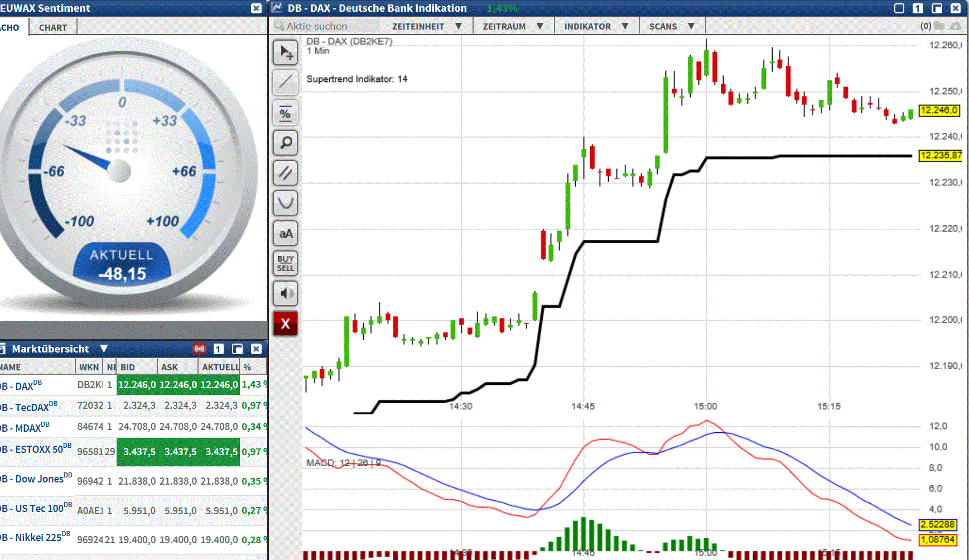
Task: Toggle the broadcast link icon in Marktübersicht
Action: click(199, 349)
